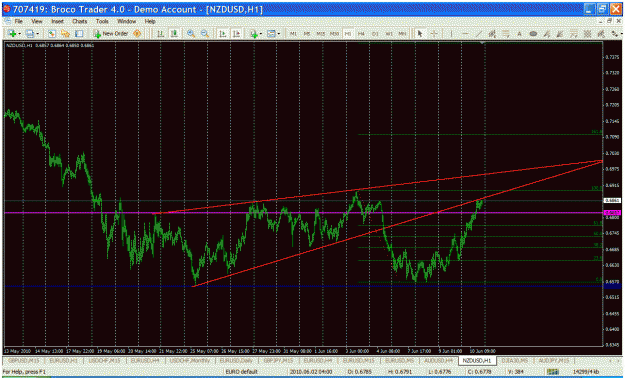Click the New Chart icon
This screenshot has width=625, height=378.
coord(12,34)
